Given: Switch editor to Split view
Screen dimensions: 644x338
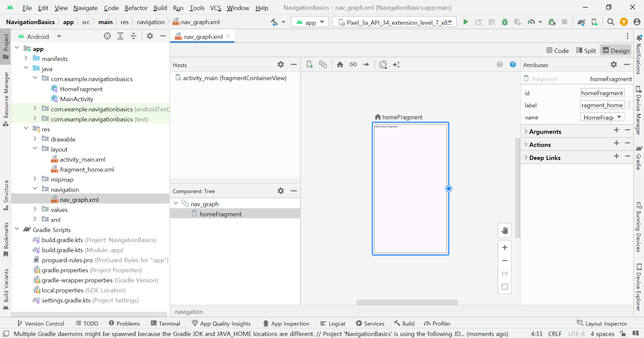Looking at the screenshot, I should pyautogui.click(x=586, y=51).
